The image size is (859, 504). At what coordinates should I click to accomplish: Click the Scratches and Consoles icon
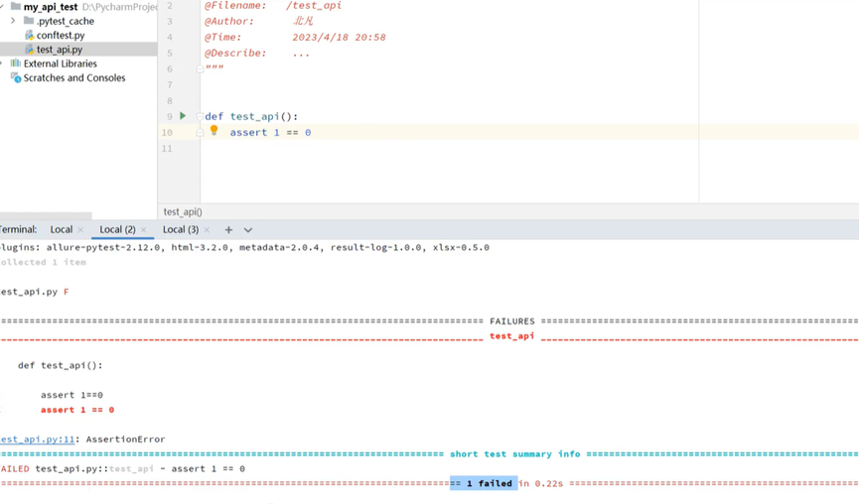click(17, 77)
